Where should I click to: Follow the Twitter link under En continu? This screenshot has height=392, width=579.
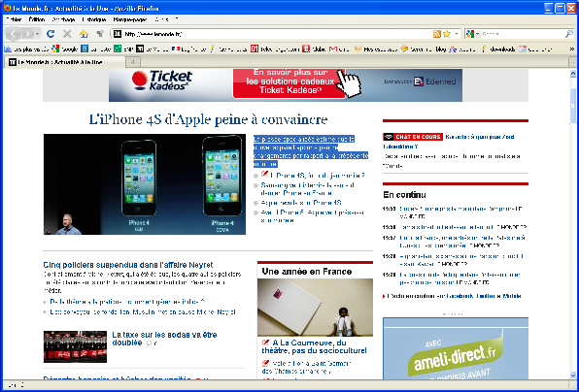tap(485, 296)
